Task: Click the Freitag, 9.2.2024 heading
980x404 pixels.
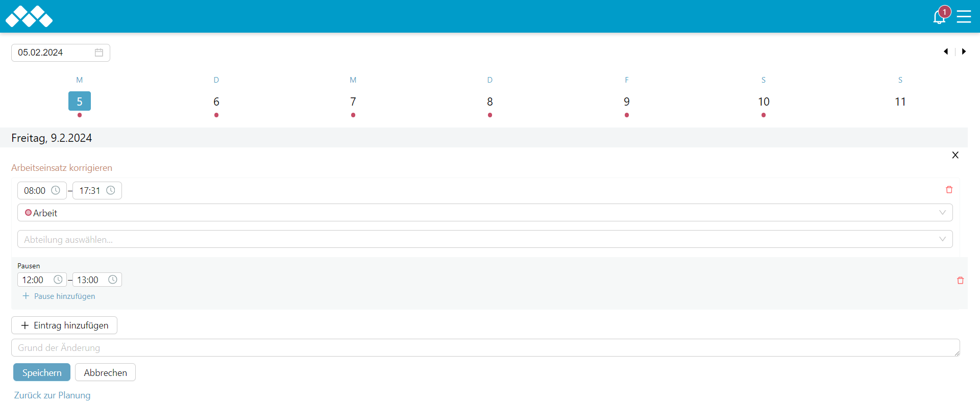Action: tap(52, 138)
